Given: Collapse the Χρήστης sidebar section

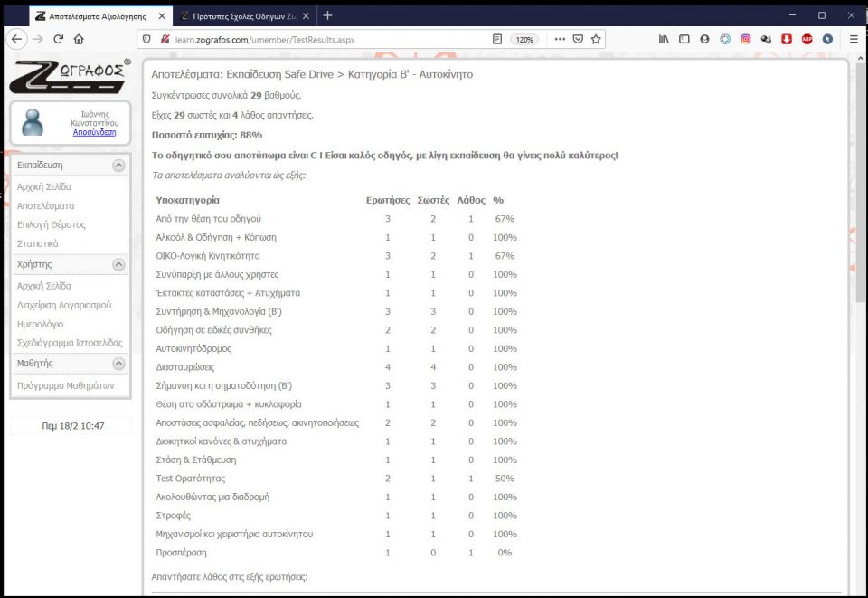Looking at the screenshot, I should click(118, 265).
